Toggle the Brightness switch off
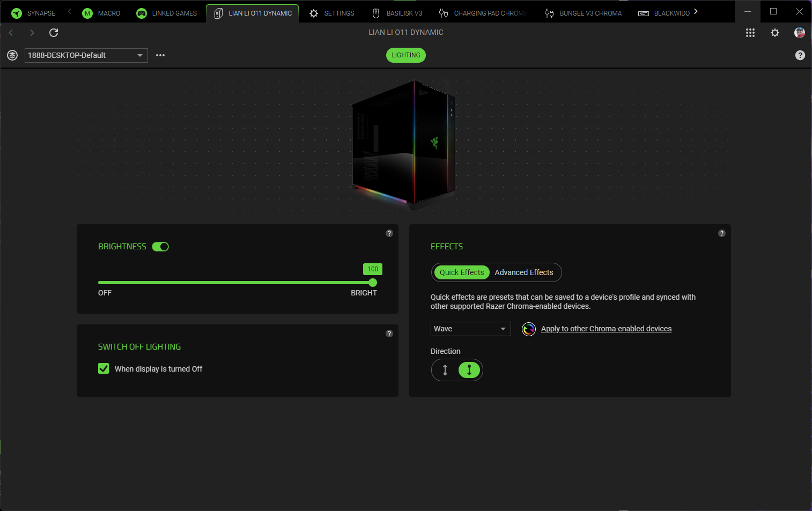 point(160,247)
